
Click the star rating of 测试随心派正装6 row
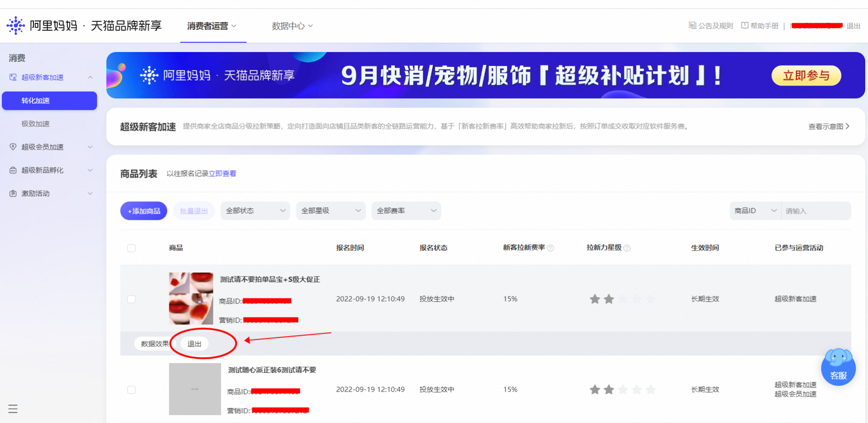pyautogui.click(x=623, y=390)
